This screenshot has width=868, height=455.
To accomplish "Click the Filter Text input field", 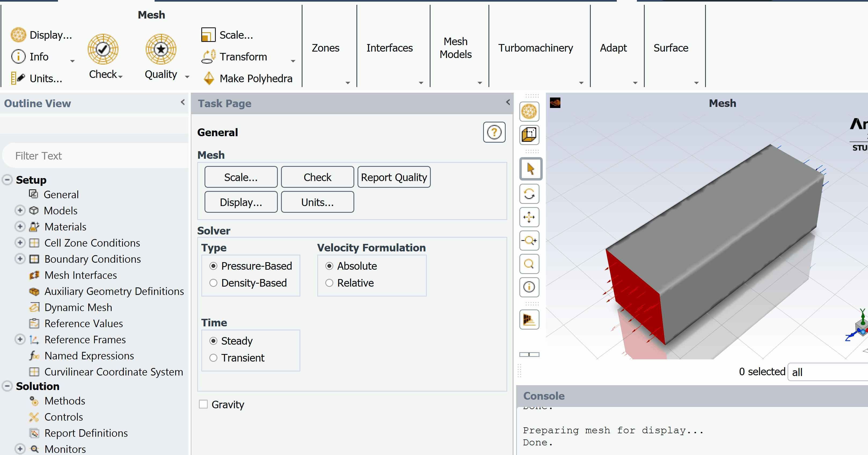I will click(x=95, y=156).
